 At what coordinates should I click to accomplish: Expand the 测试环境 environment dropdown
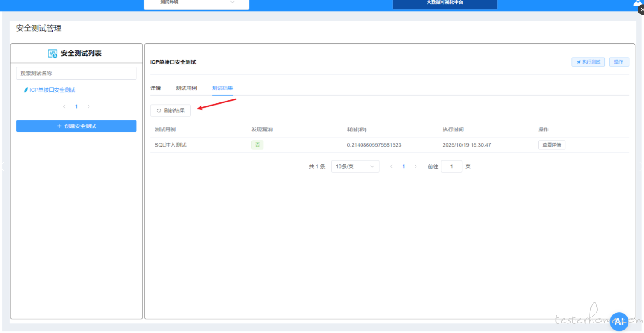197,3
